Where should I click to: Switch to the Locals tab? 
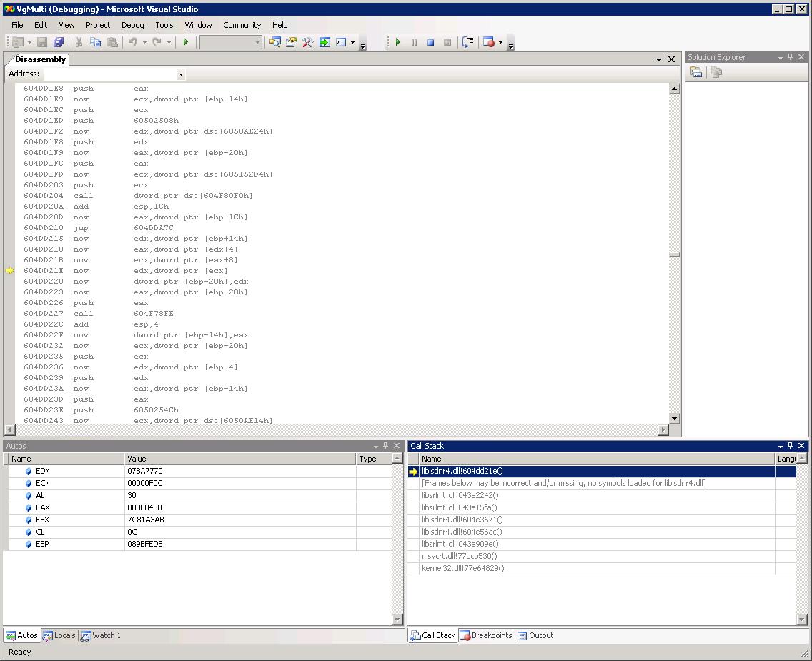pos(59,635)
